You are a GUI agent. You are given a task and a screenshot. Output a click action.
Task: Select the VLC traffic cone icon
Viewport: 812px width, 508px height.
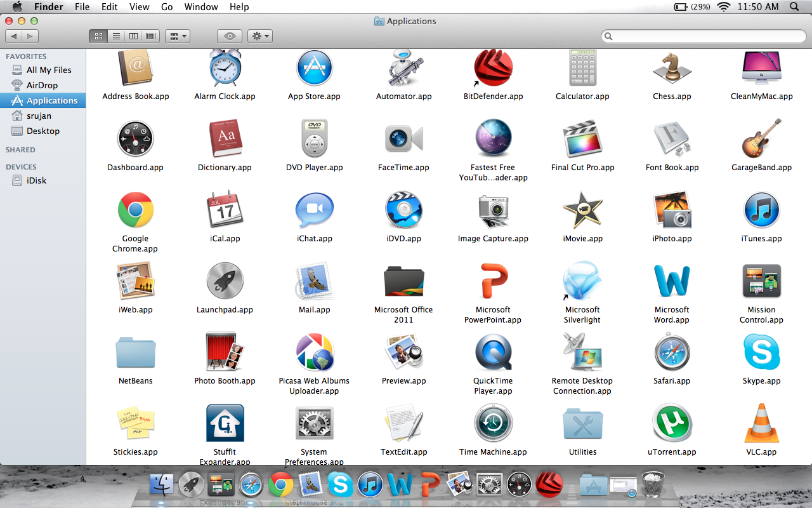(761, 423)
